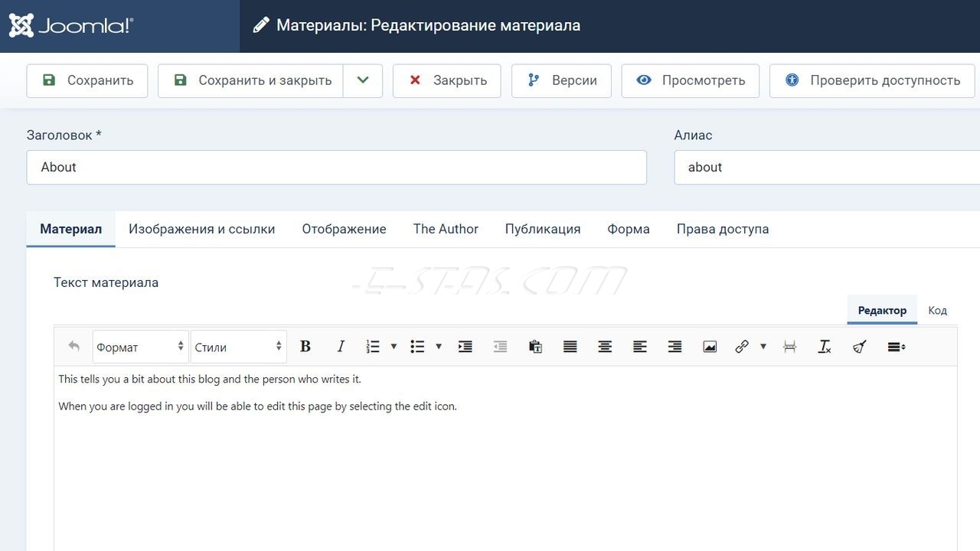Align text to the left

640,347
